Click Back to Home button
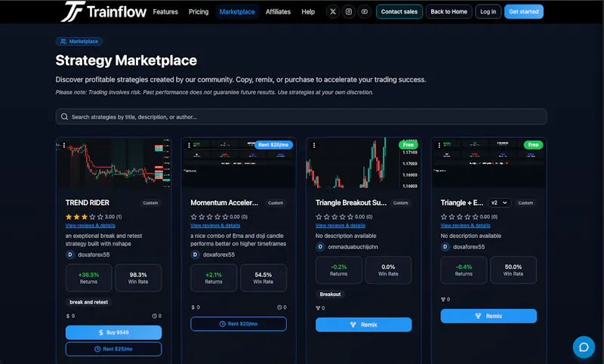 (x=448, y=11)
